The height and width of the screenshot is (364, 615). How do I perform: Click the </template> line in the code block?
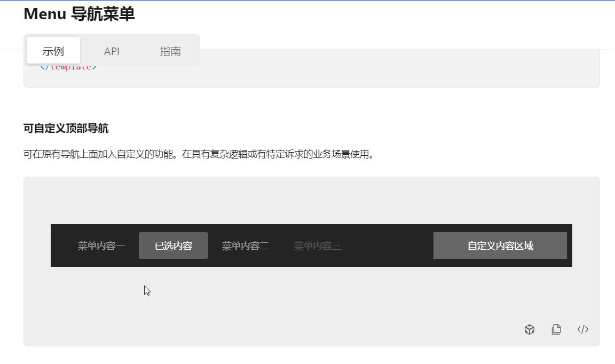[x=68, y=66]
